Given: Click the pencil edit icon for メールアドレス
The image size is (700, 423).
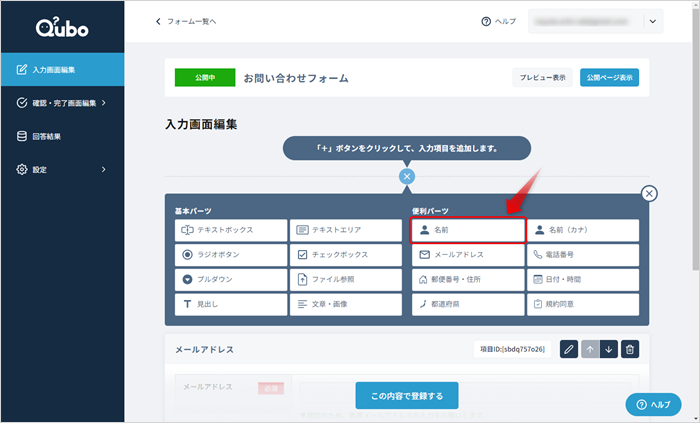Looking at the screenshot, I should [x=569, y=349].
